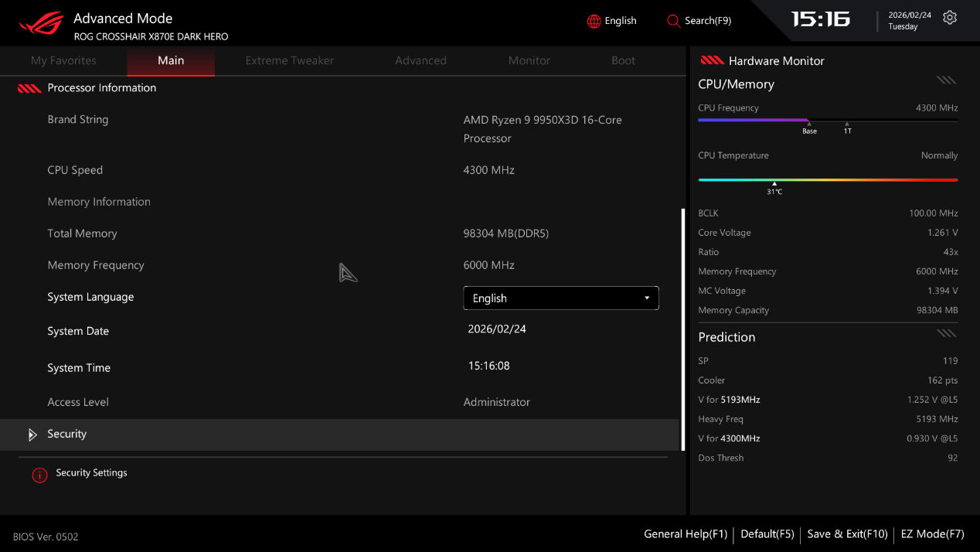
Task: Expand the Security submenu arrow
Action: point(32,435)
